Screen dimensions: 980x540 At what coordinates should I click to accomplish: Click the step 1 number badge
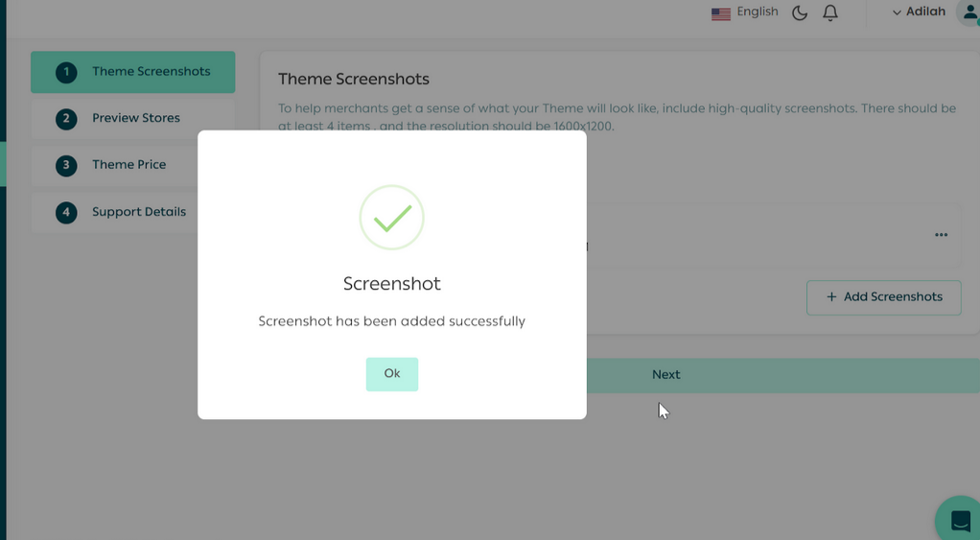coord(66,72)
